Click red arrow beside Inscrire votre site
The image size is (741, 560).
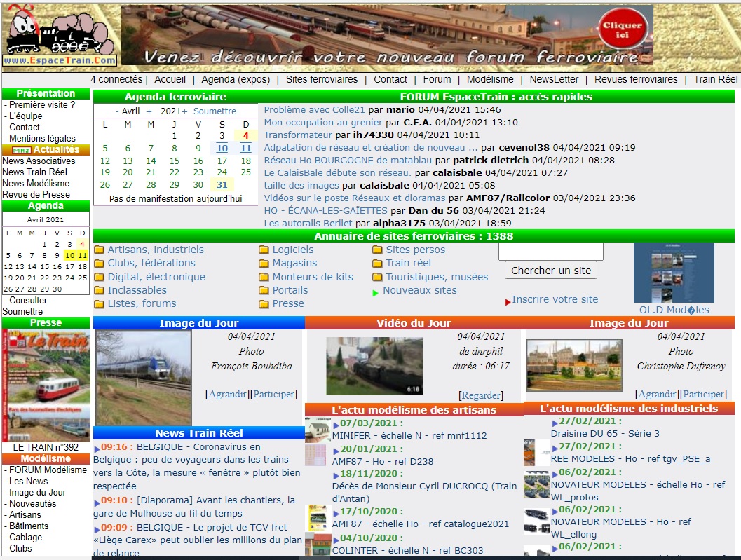[x=508, y=301]
